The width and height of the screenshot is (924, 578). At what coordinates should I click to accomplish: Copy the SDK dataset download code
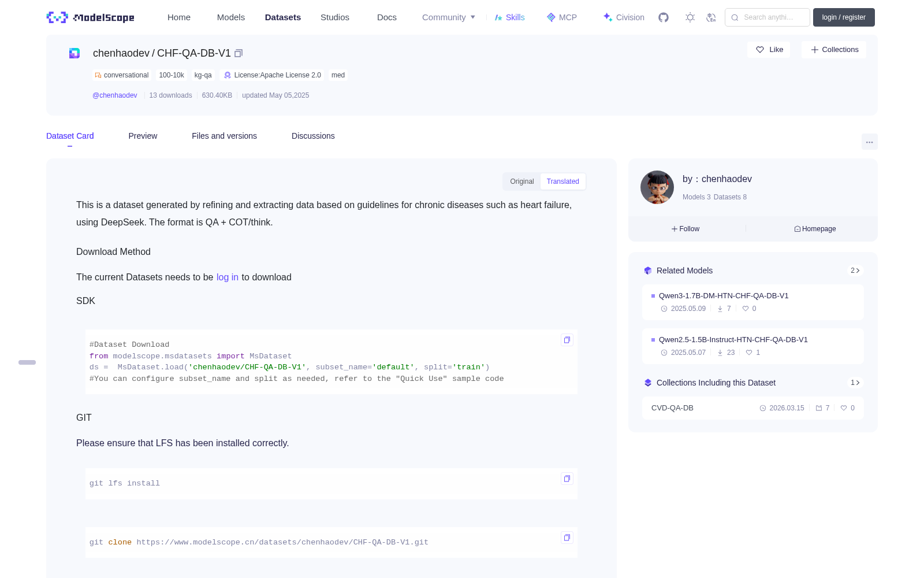567,340
